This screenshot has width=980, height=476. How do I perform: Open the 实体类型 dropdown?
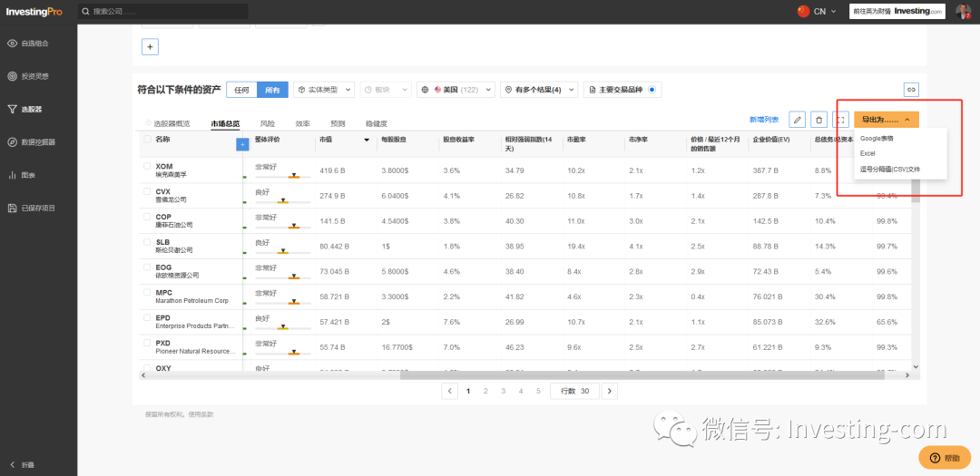324,90
